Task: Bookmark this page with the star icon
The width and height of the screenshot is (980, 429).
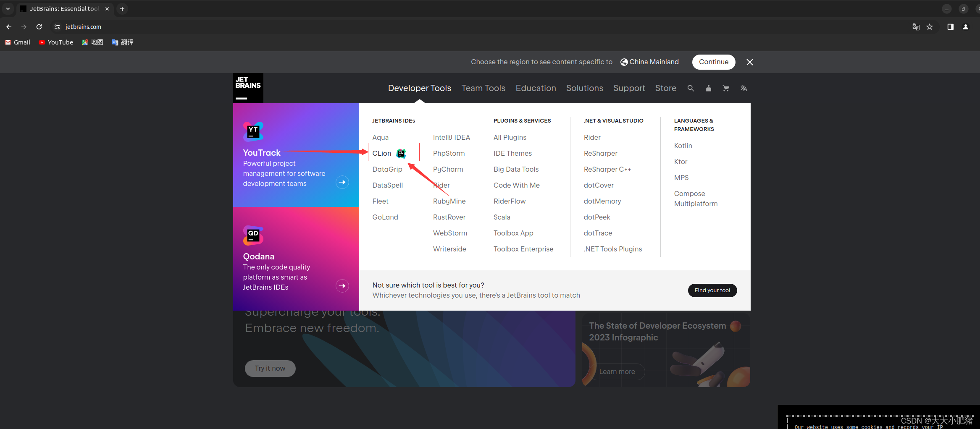Action: [930, 27]
